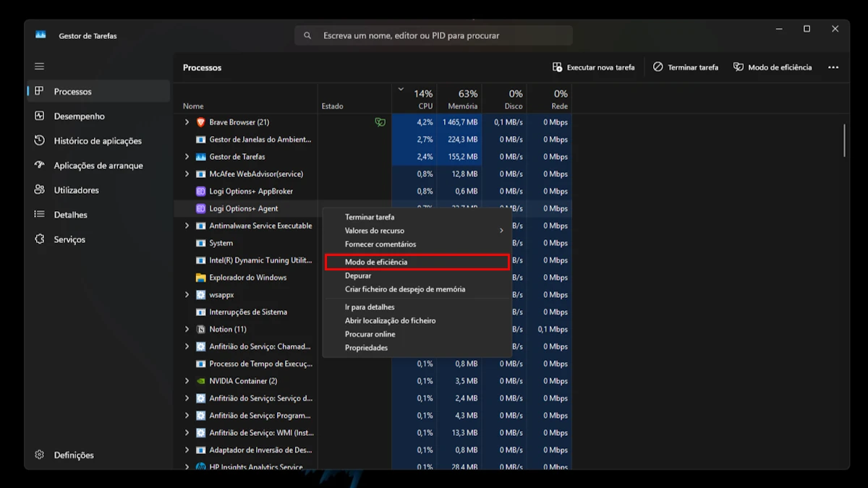
Task: Click the Brave Browser efficiency leaf icon
Action: point(380,122)
